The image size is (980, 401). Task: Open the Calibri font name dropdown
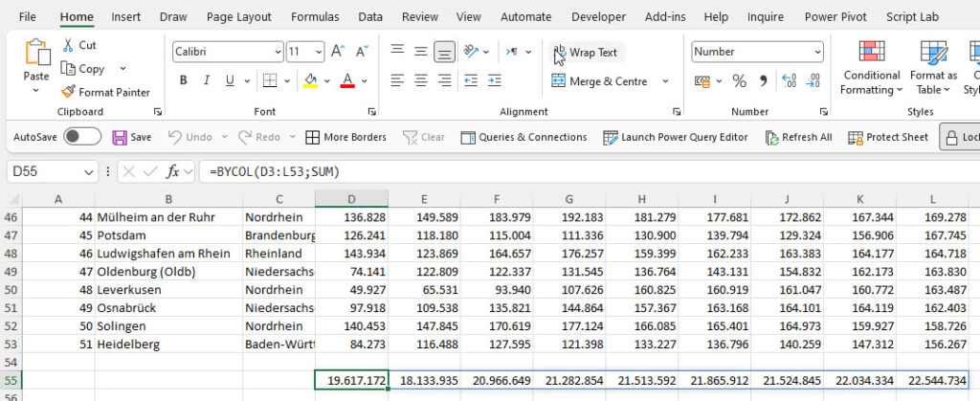pos(276,52)
